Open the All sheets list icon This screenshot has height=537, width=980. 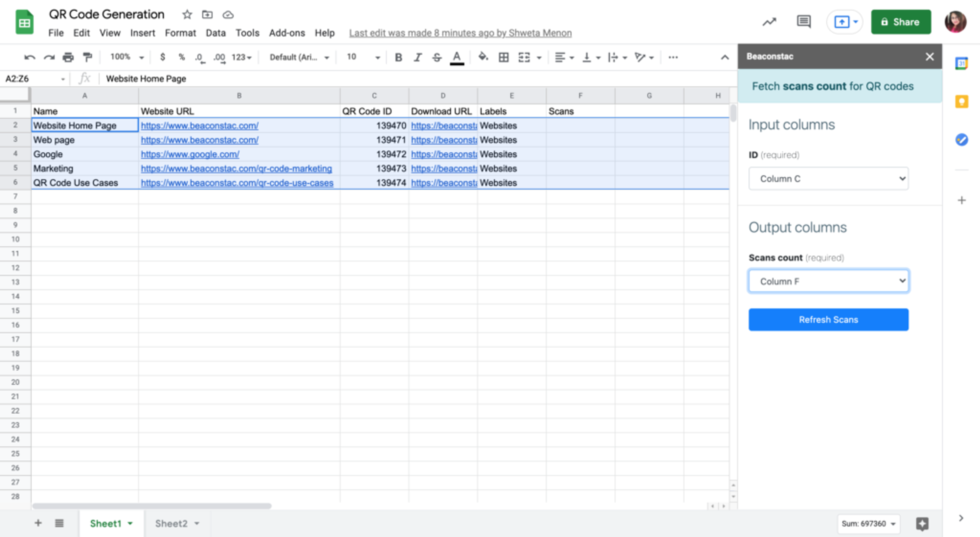pos(59,523)
